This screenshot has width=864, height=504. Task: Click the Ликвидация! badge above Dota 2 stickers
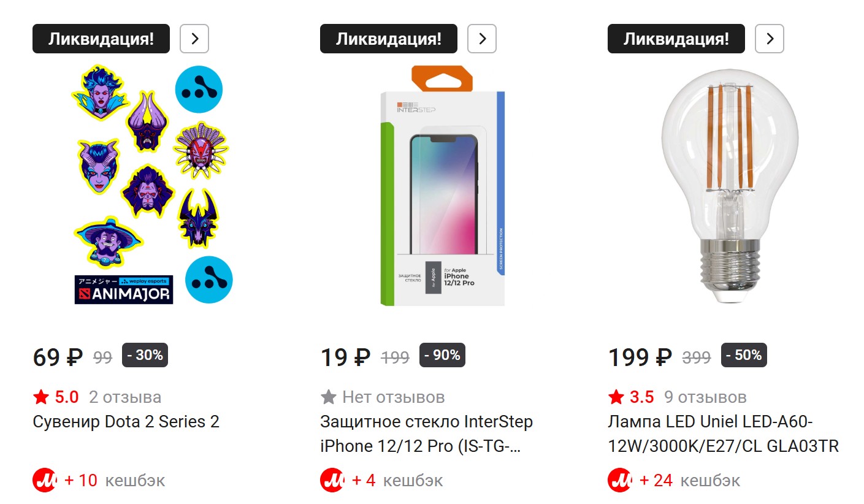coord(101,39)
